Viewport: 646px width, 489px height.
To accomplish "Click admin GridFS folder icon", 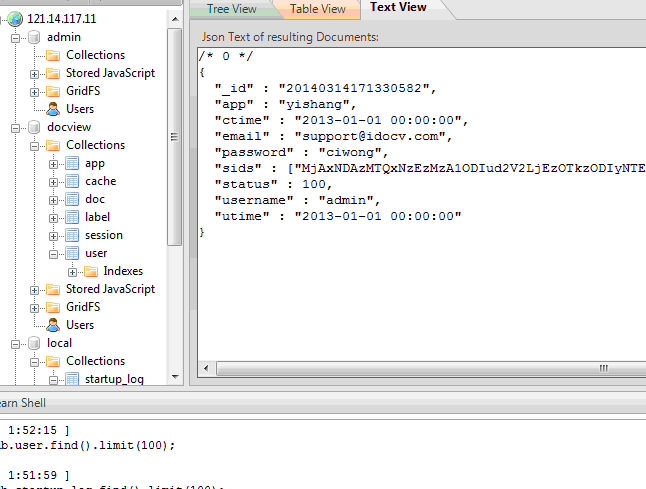I will pyautogui.click(x=53, y=91).
